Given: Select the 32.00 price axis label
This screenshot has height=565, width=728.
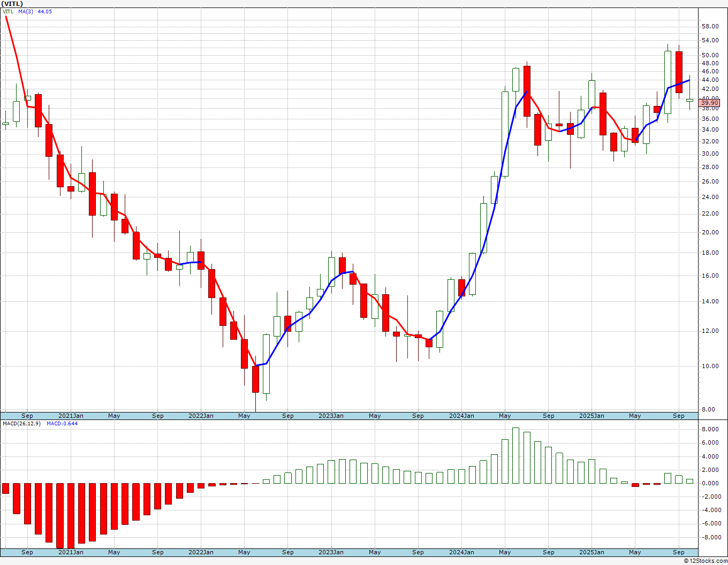Looking at the screenshot, I should [710, 141].
